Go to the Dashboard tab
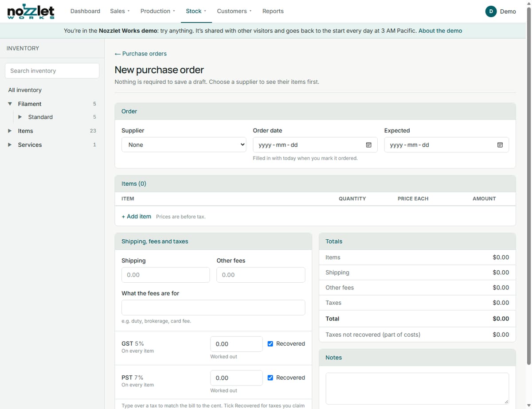This screenshot has width=532, height=409. 85,11
